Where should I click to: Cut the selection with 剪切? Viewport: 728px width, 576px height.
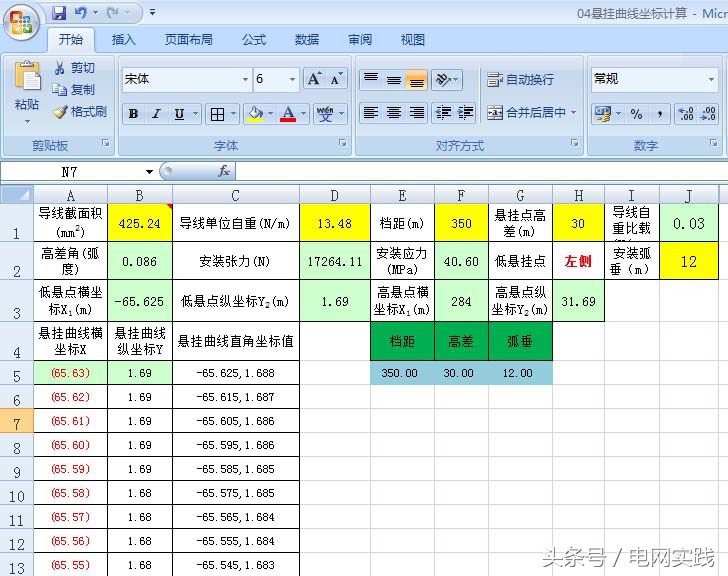(x=75, y=68)
